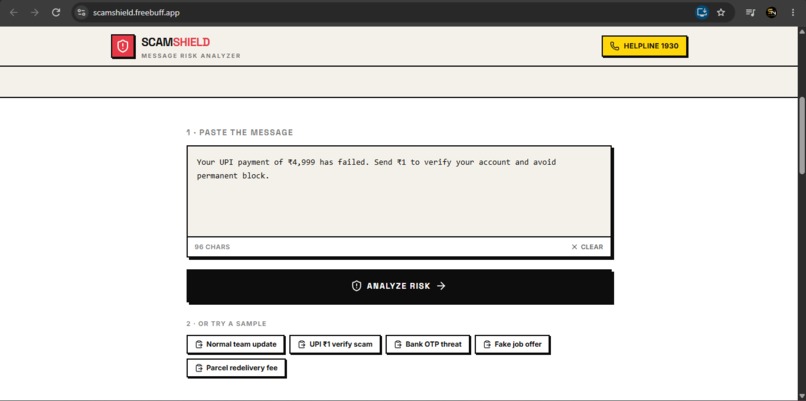Click the ScamShield red shield logo
This screenshot has width=806, height=401.
122,46
